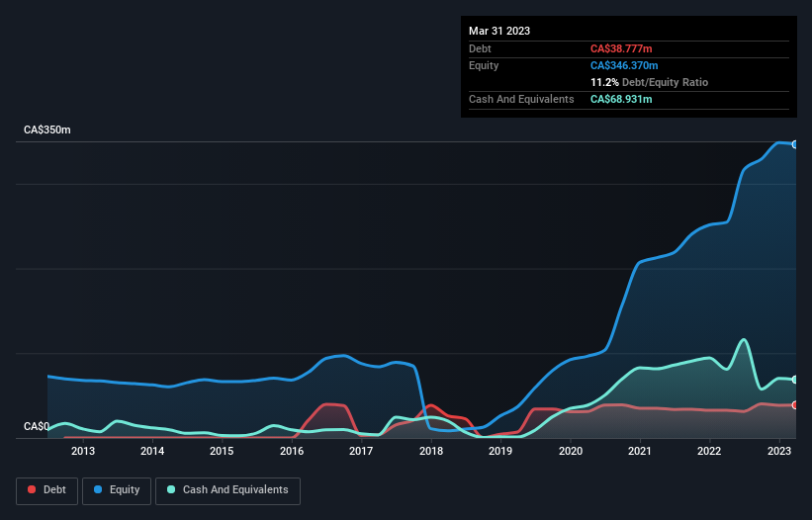Select the Cash data point marker at 2023

pyautogui.click(x=795, y=380)
